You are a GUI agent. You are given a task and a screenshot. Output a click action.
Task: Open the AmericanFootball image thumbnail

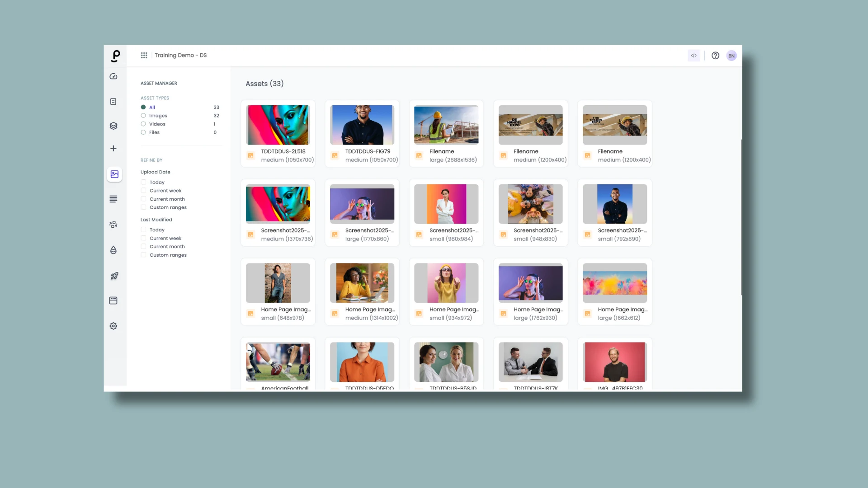(278, 362)
